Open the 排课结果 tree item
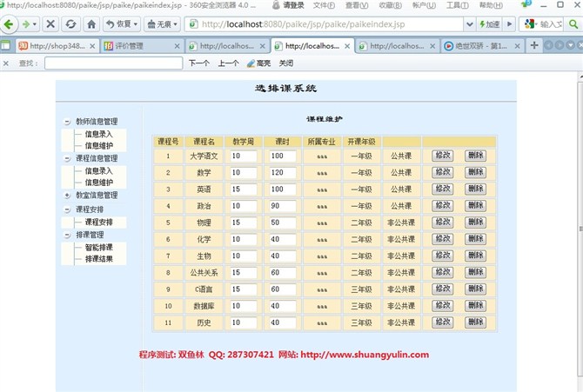This screenshot has height=392, width=583. (x=98, y=259)
